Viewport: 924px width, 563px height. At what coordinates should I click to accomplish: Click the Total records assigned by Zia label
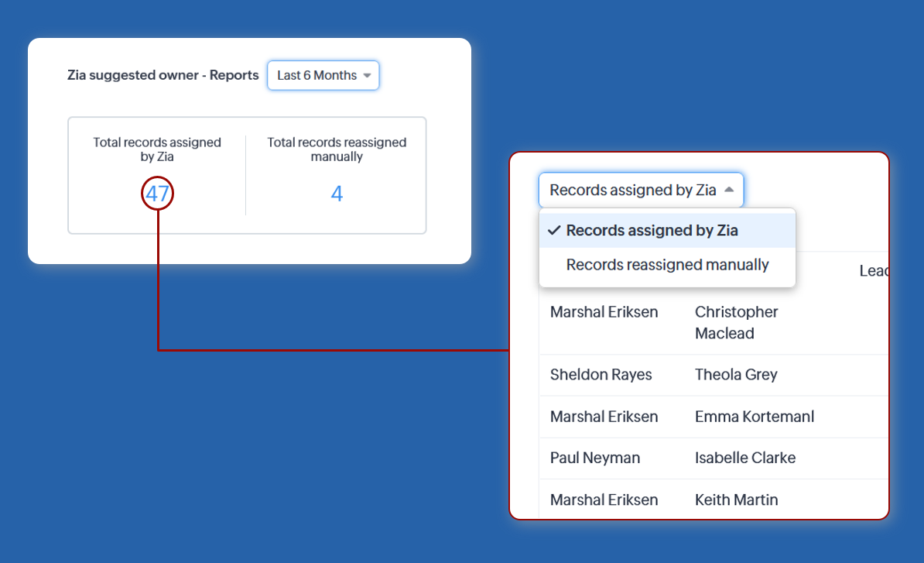coord(157,149)
